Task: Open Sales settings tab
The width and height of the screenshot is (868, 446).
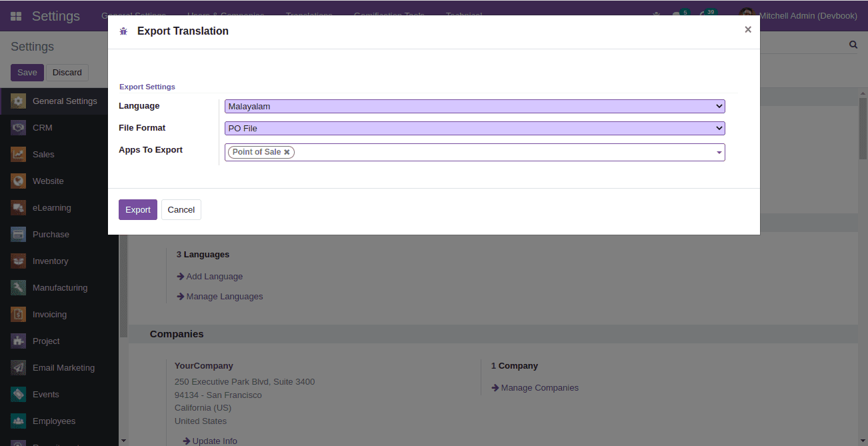Action: coord(59,155)
